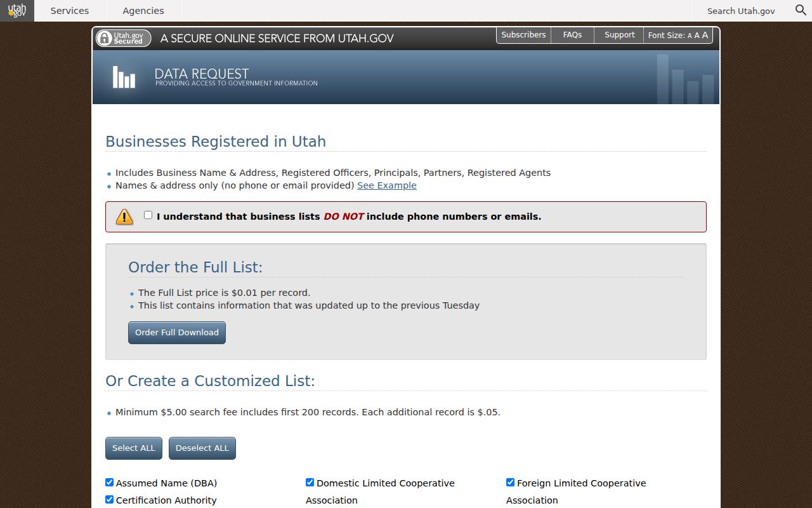Open the Agencies menu
812x508 pixels.
click(x=143, y=11)
